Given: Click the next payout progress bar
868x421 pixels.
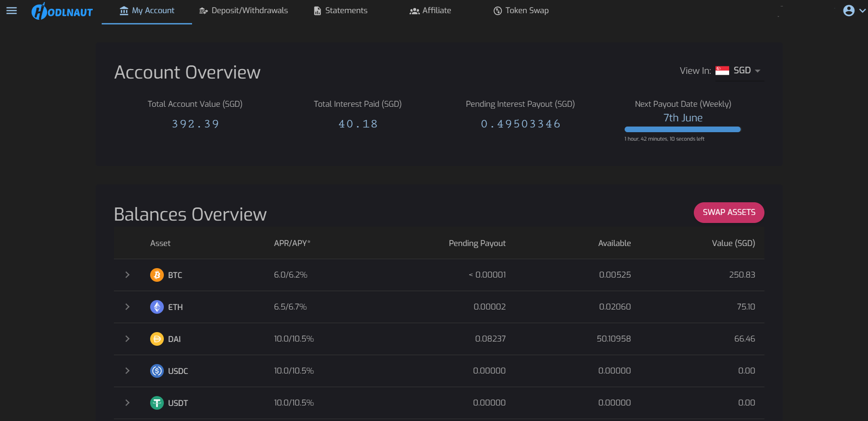Looking at the screenshot, I should pos(683,129).
